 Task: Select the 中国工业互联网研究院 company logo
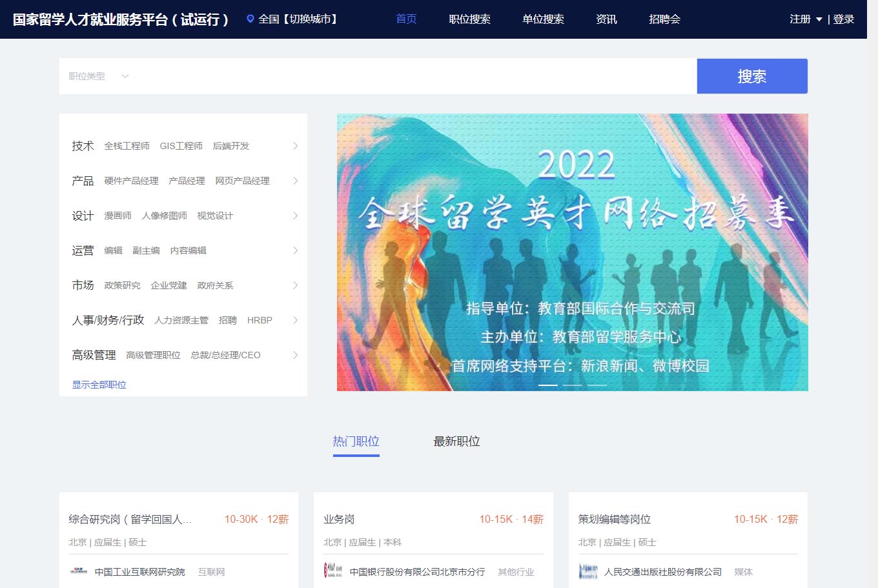point(78,571)
